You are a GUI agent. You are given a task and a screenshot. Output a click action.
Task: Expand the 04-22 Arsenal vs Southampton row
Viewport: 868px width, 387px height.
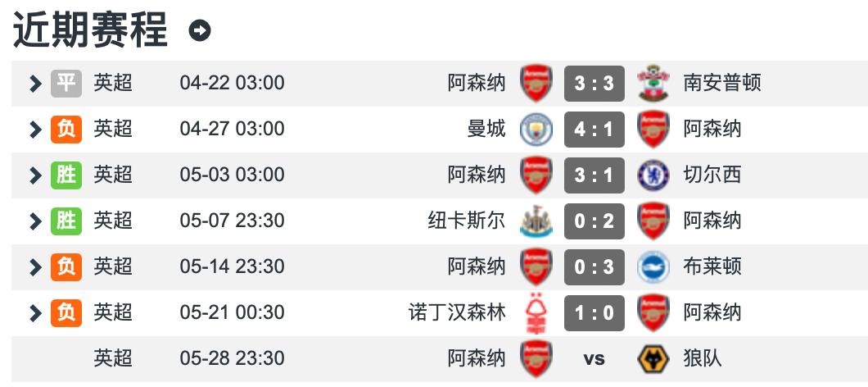tap(34, 83)
